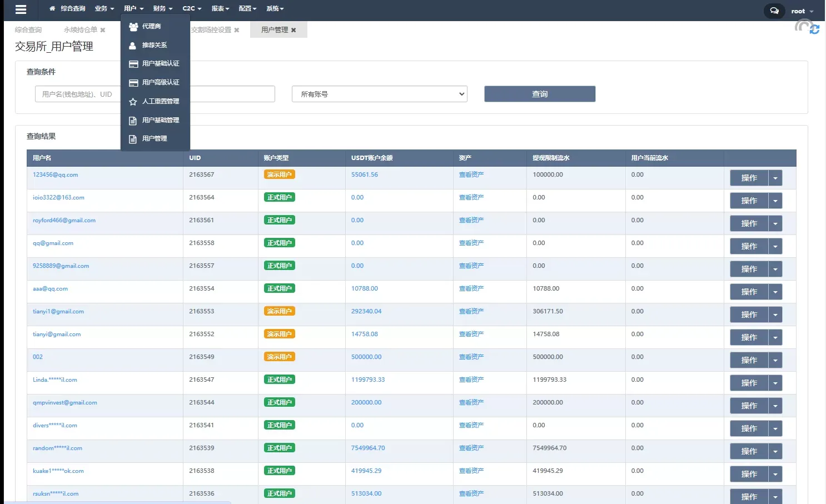Expand action arrow for user 123456@qq.com

point(775,178)
